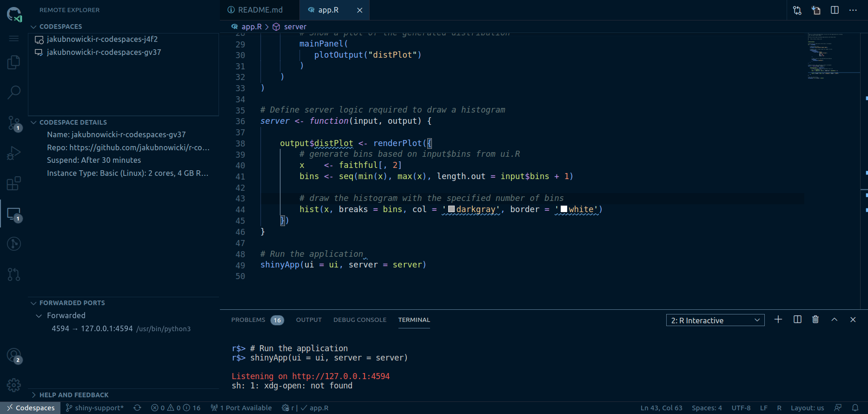Kill the terminal with trash icon

pyautogui.click(x=815, y=320)
